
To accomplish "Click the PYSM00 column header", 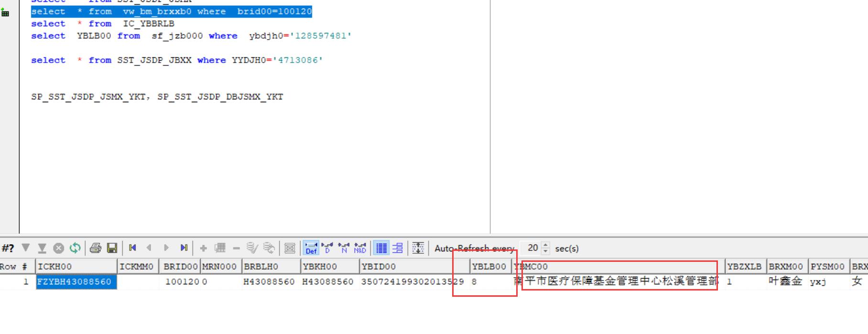I will point(829,267).
